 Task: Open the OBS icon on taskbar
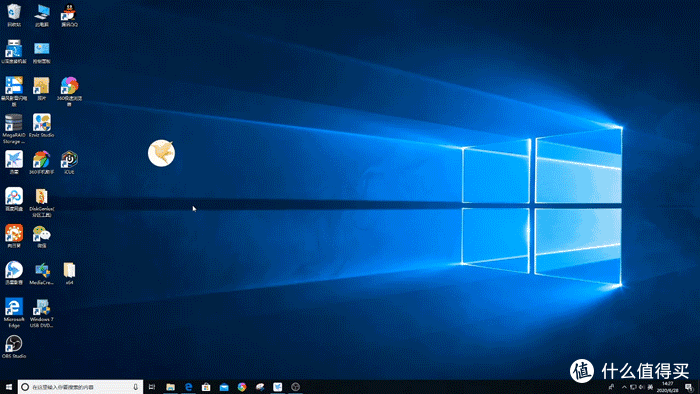[x=296, y=387]
